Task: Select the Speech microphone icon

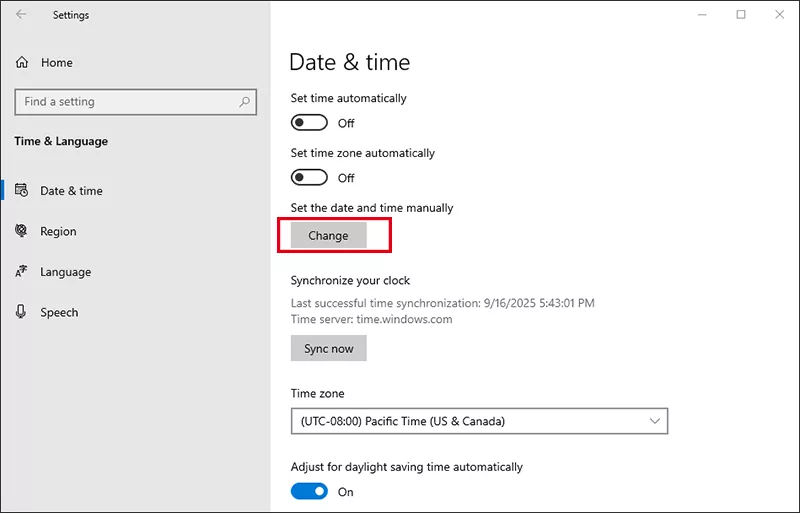Action: coord(21,312)
